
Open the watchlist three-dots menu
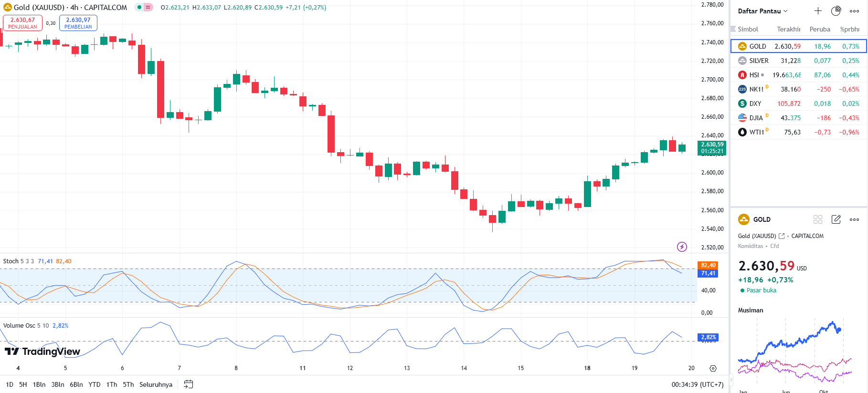[854, 11]
